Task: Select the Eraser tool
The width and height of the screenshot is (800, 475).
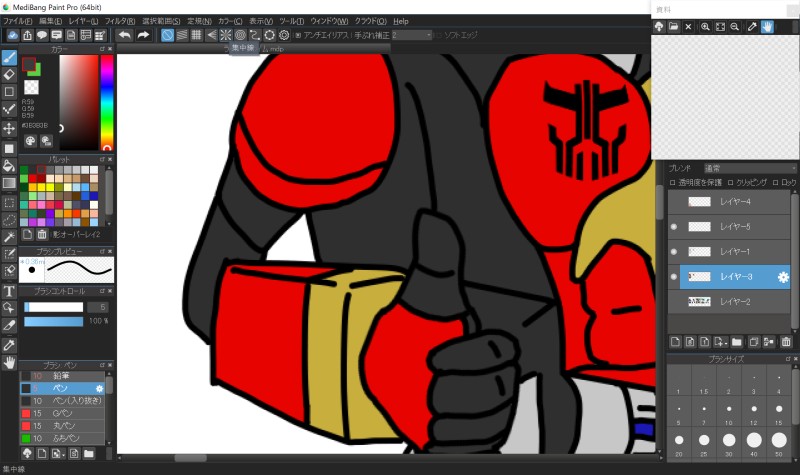Action: click(x=9, y=74)
